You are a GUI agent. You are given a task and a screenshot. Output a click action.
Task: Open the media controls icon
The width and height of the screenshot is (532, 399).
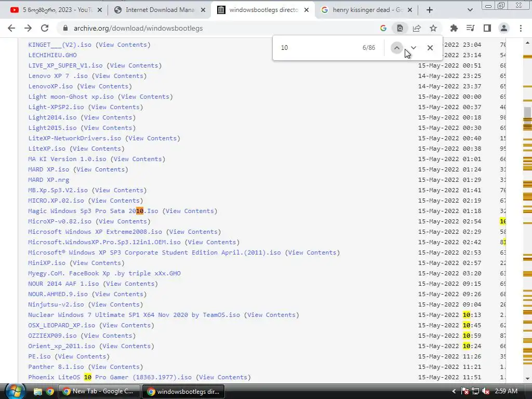click(471, 28)
